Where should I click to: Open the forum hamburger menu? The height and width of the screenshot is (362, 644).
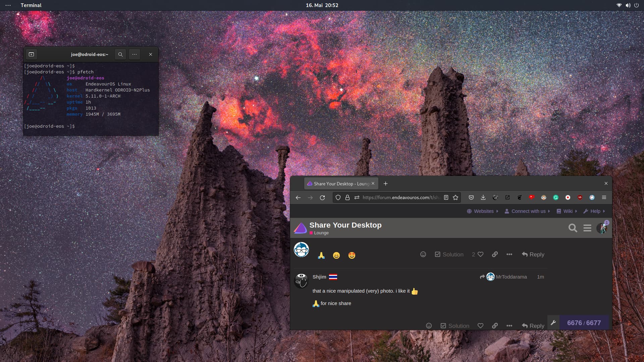(587, 228)
